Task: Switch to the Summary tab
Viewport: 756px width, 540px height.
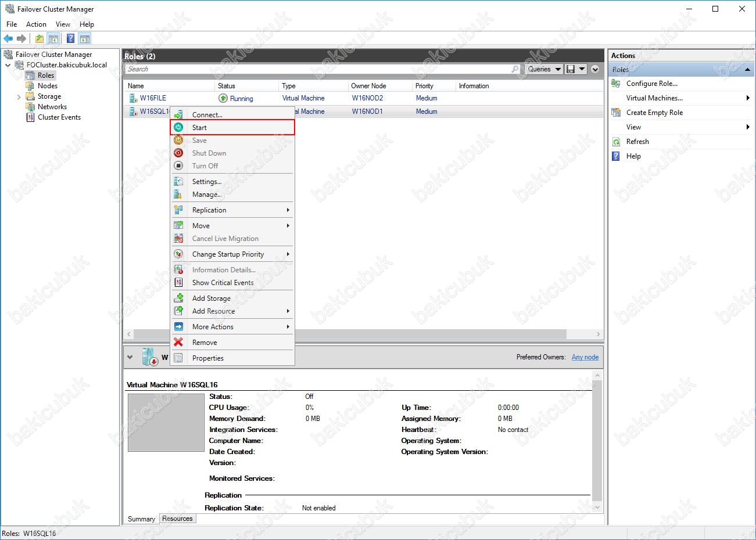Action: point(141,519)
